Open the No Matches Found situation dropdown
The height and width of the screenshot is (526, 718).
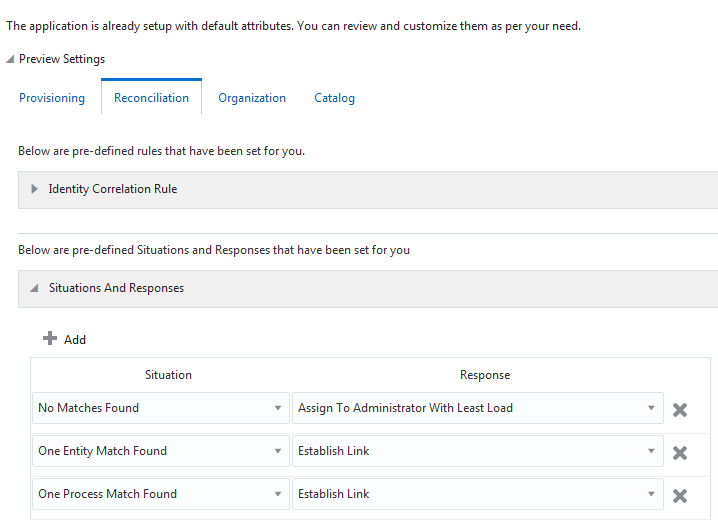tap(277, 408)
